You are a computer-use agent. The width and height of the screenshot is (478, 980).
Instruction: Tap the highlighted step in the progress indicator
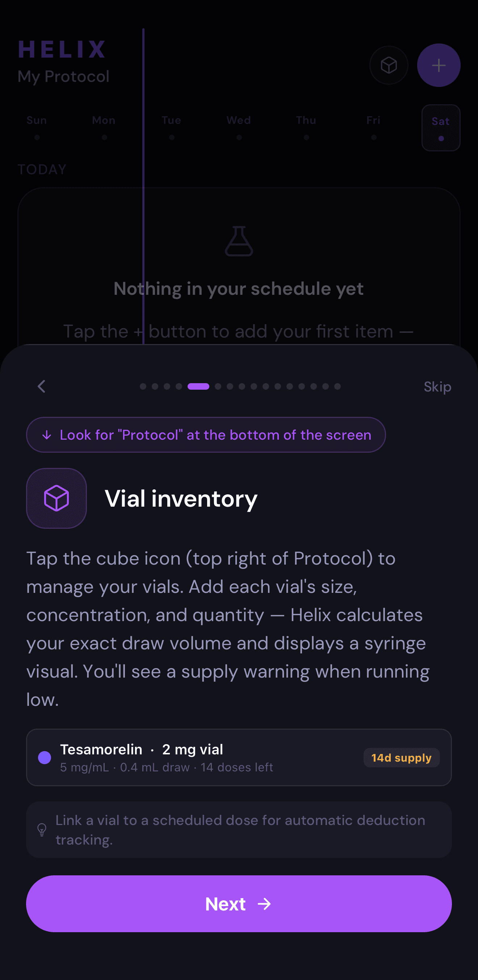pyautogui.click(x=198, y=386)
